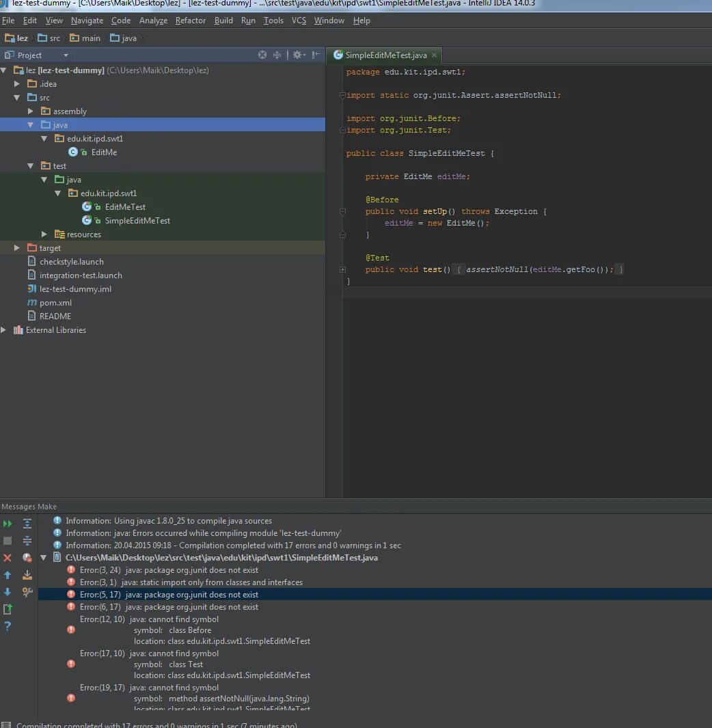Image resolution: width=712 pixels, height=728 pixels.
Task: Open the Refactor menu
Action: tap(190, 21)
